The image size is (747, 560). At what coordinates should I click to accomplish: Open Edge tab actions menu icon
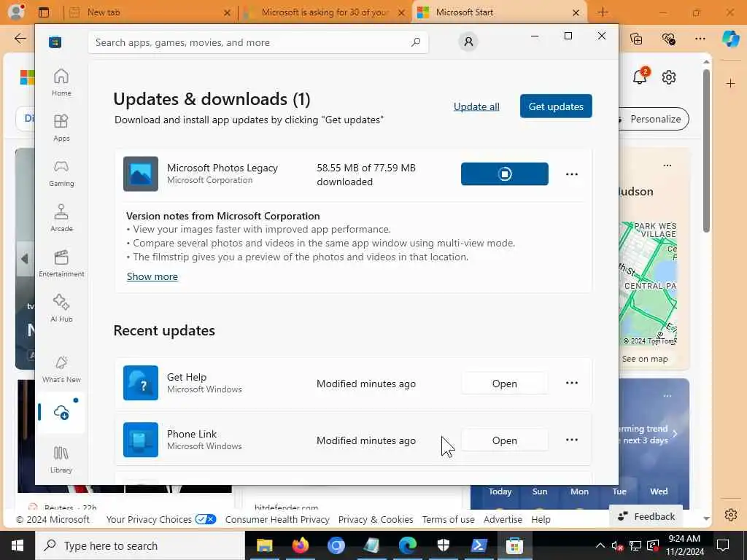click(x=44, y=12)
